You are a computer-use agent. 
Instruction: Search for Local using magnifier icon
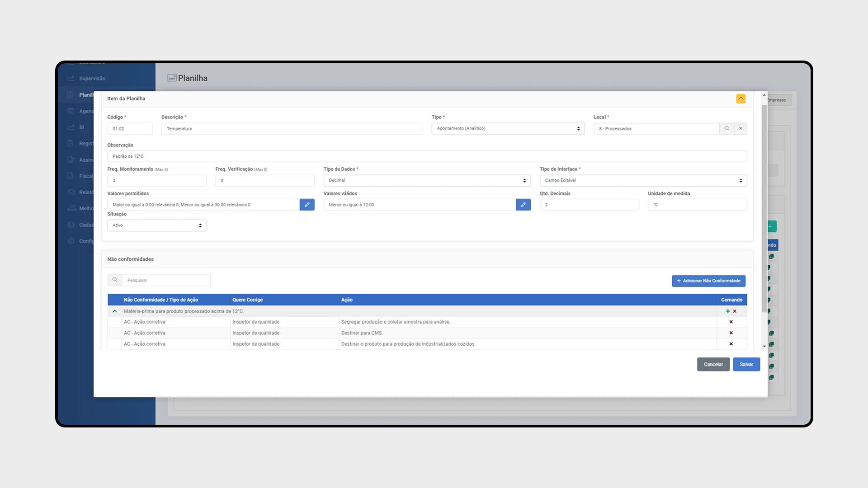[726, 128]
